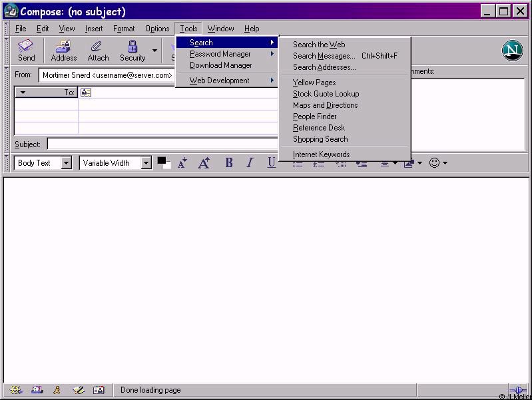
Task: Open the Window menu
Action: [x=221, y=29]
